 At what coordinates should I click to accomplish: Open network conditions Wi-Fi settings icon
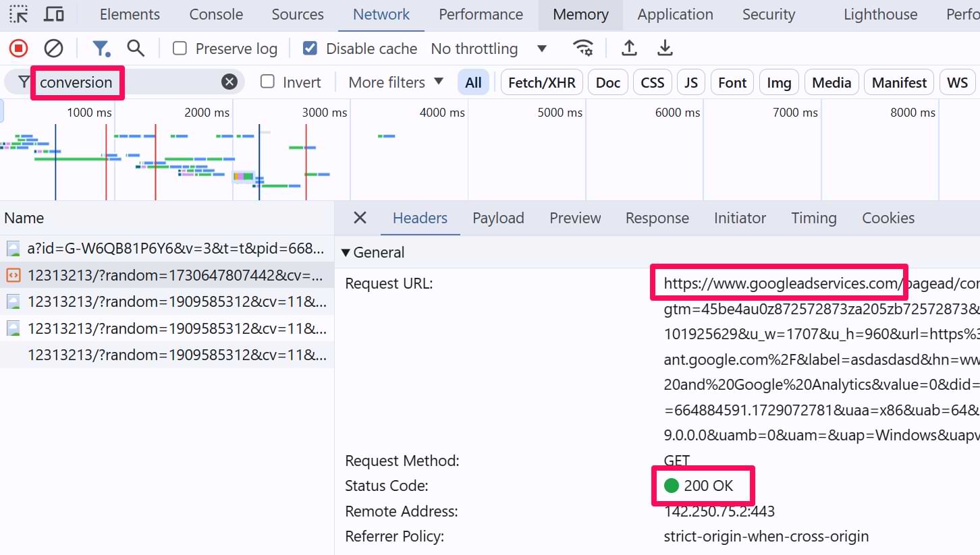pyautogui.click(x=583, y=49)
